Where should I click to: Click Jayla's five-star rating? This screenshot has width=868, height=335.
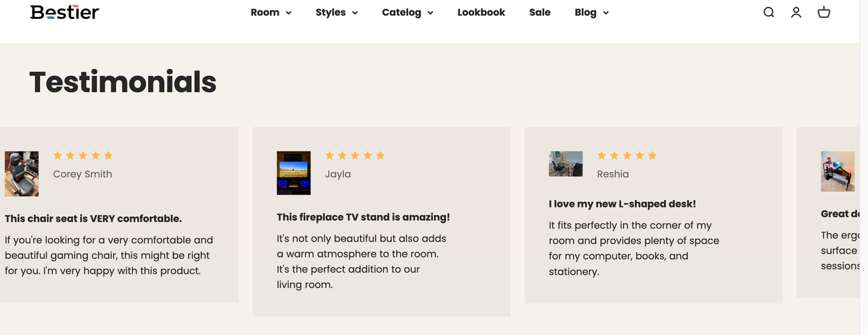click(355, 155)
